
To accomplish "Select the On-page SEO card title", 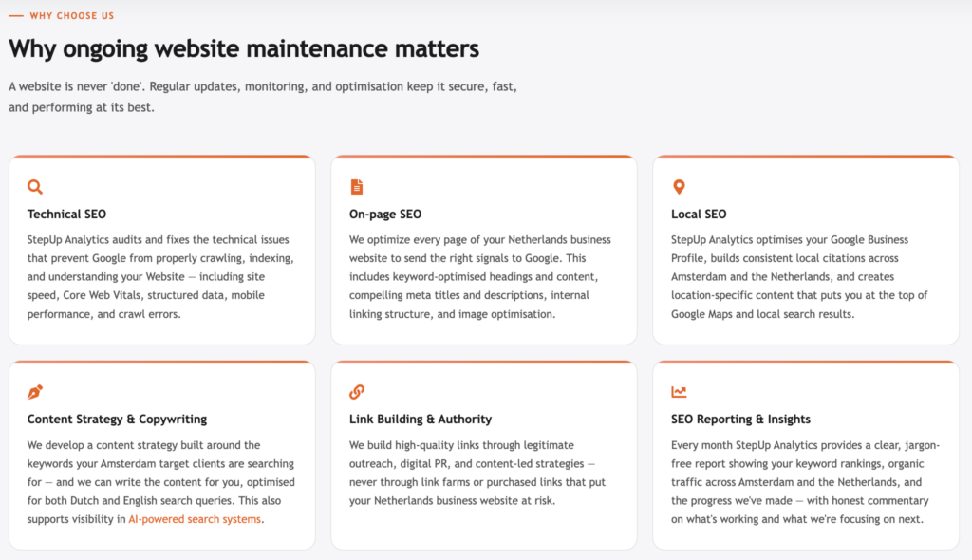I will 385,214.
